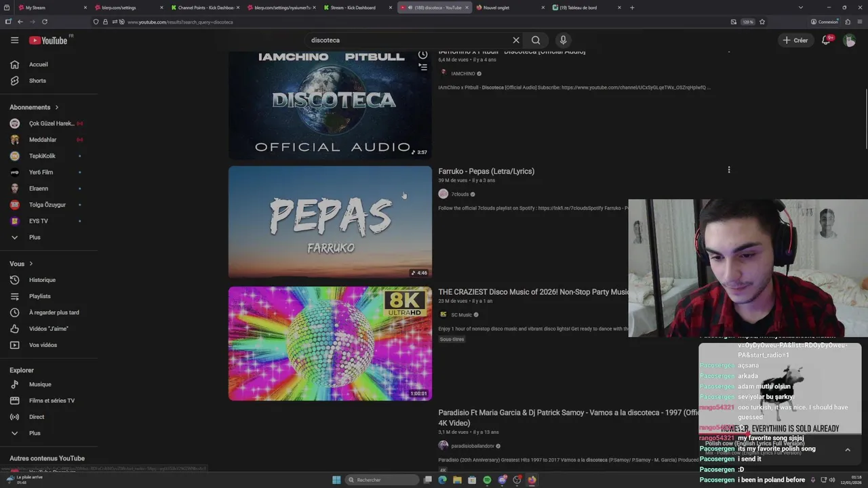Play the Discoteca Official Audio thumbnail
The width and height of the screenshot is (868, 488).
[x=330, y=105]
